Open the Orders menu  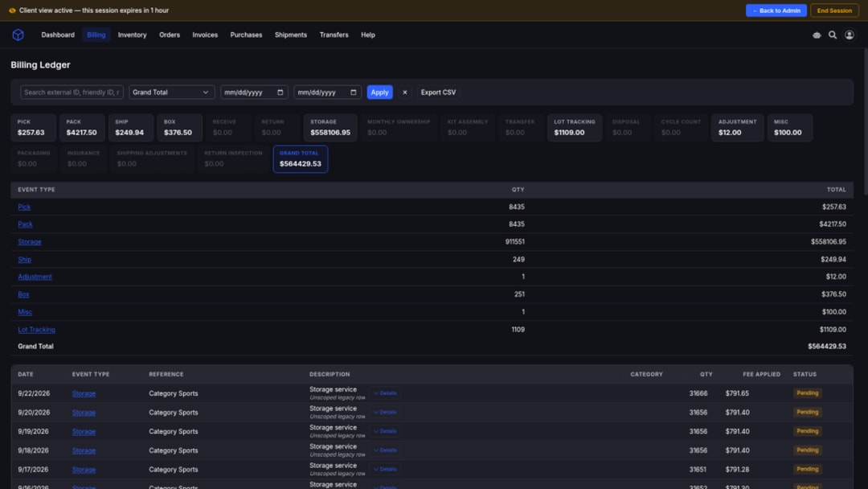pos(170,35)
